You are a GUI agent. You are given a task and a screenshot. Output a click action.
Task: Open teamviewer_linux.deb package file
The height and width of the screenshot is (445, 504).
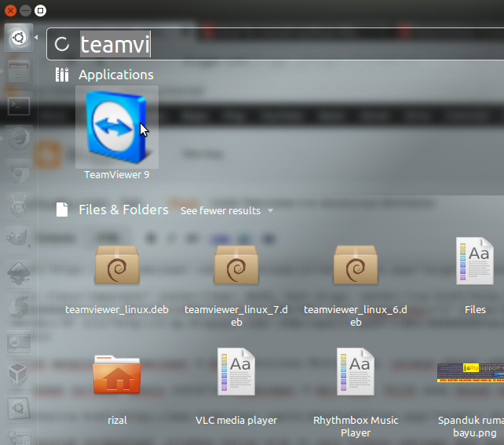[x=117, y=265]
